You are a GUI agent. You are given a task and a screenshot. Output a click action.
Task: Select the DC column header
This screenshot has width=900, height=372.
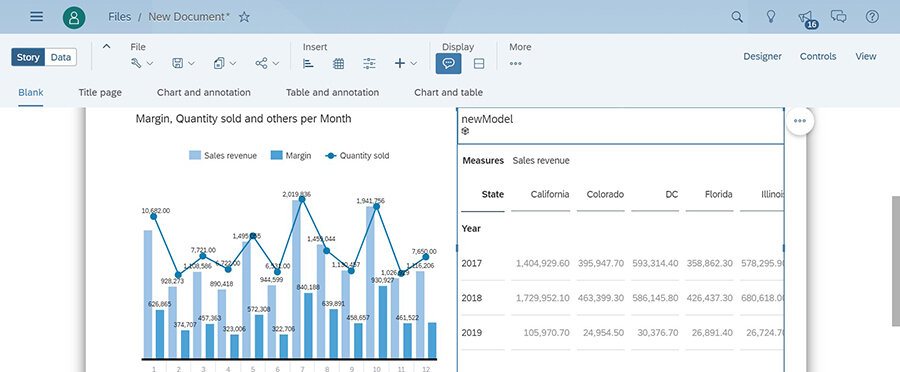672,194
